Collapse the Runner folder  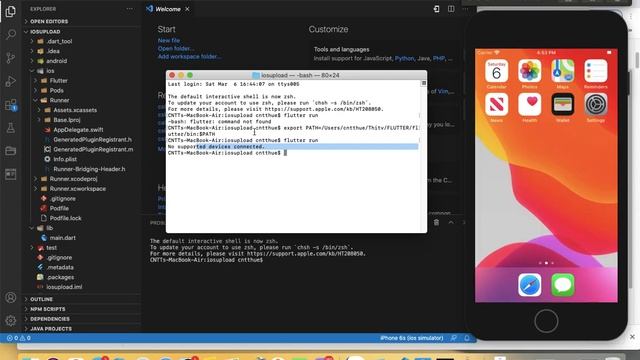pos(59,100)
